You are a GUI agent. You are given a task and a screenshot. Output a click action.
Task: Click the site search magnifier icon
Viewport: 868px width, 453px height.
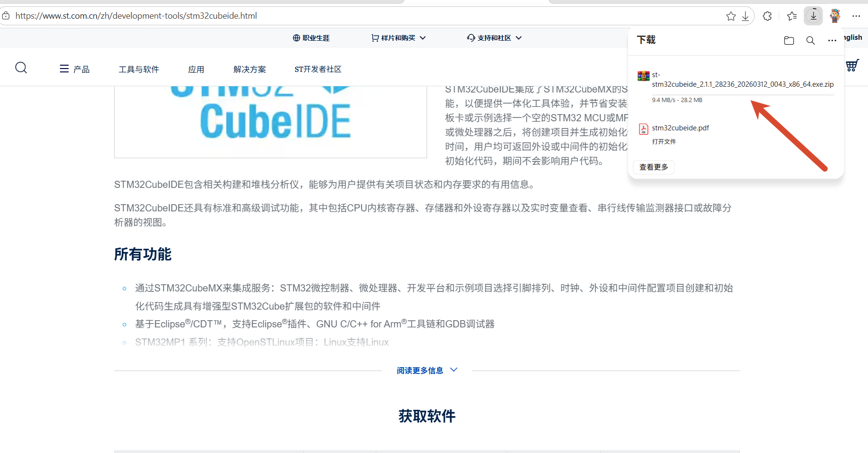pyautogui.click(x=21, y=68)
